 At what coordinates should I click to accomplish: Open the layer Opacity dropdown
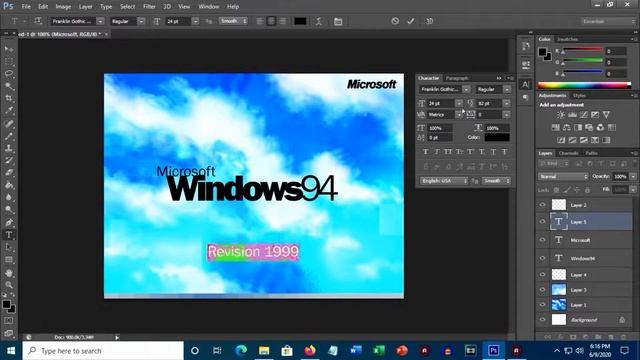pyautogui.click(x=633, y=176)
